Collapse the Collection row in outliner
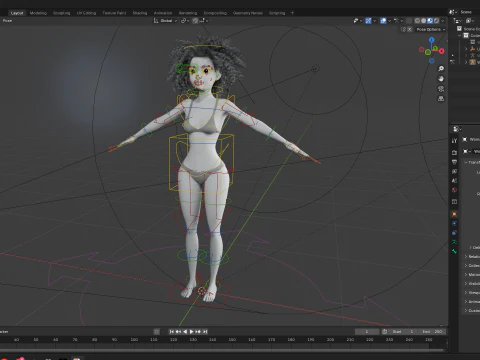Image resolution: width=480 pixels, height=360 pixels. coord(460,35)
